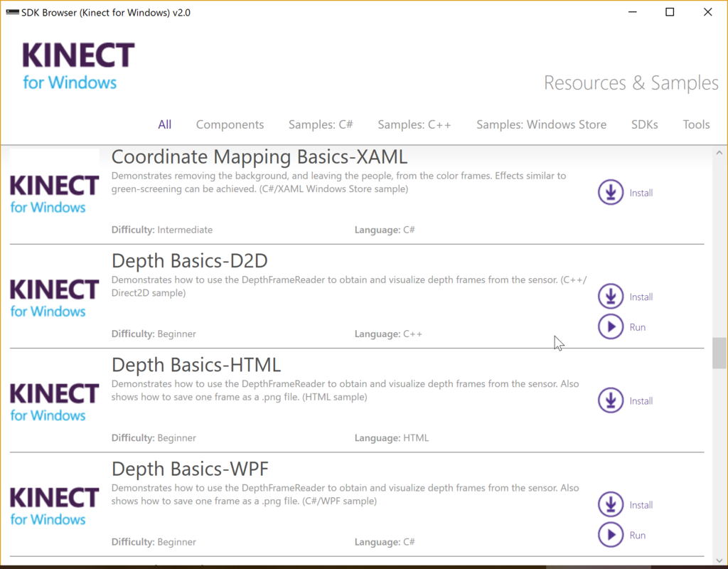Click the Depth Basics-WPF run play icon

tap(611, 535)
